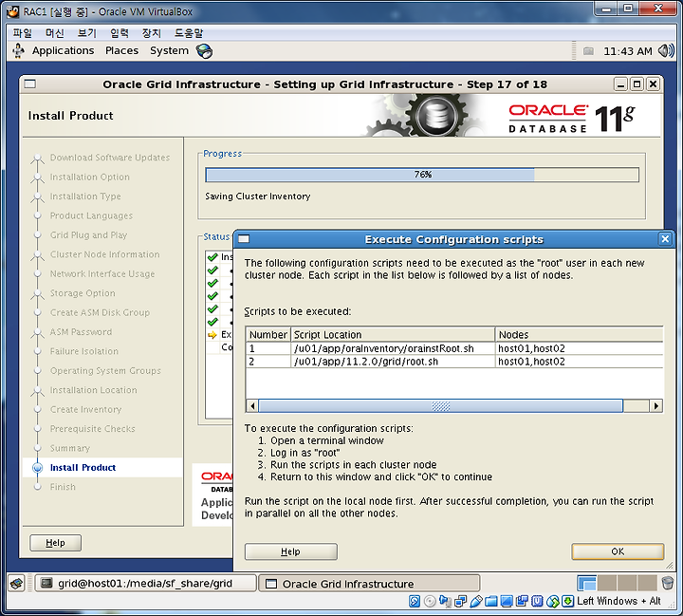
Task: Switch to the first active workspace
Action: click(x=587, y=583)
